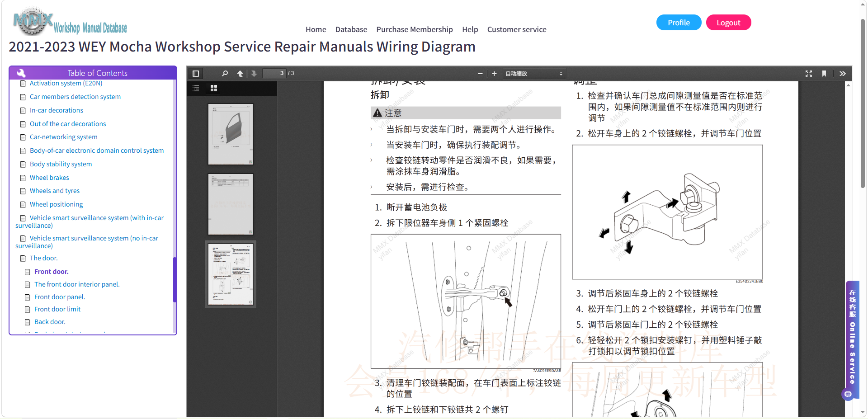Open the Help menu item
868x419 pixels.
(x=470, y=29)
